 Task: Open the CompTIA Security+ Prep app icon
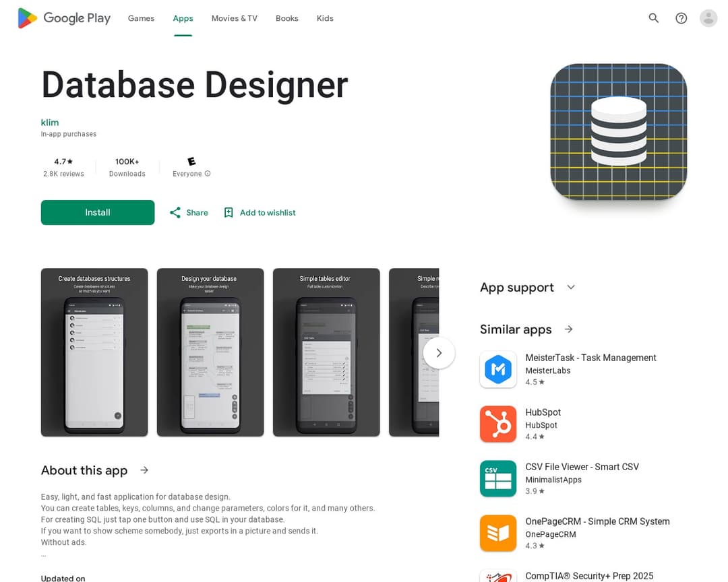tap(498, 576)
